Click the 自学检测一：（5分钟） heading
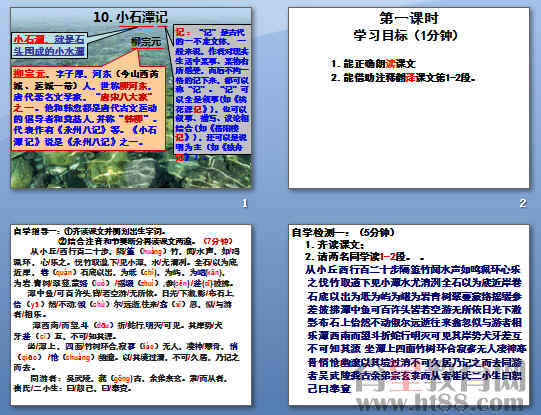The image size is (541, 415). point(343,233)
